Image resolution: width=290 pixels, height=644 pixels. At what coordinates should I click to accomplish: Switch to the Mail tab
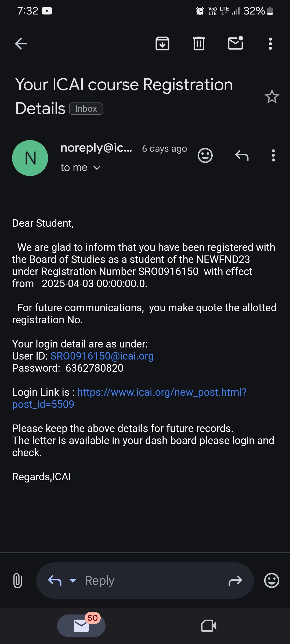tap(81, 626)
